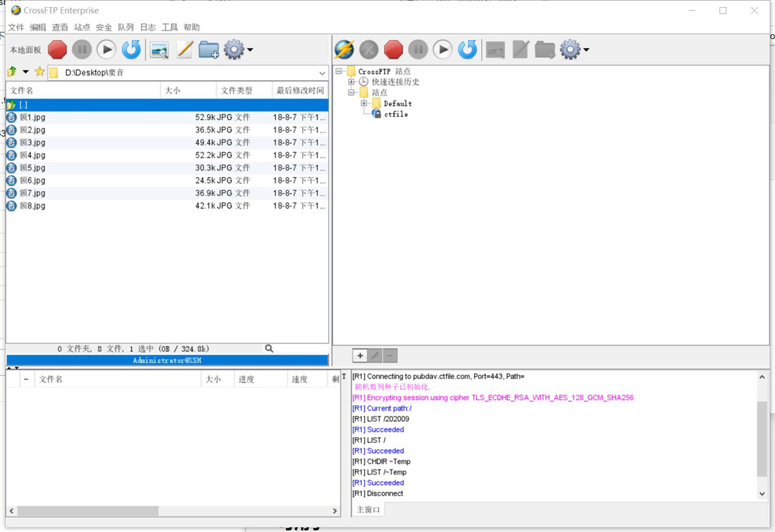Click the lightning bolt quick connect icon
The width and height of the screenshot is (775, 532).
344,50
